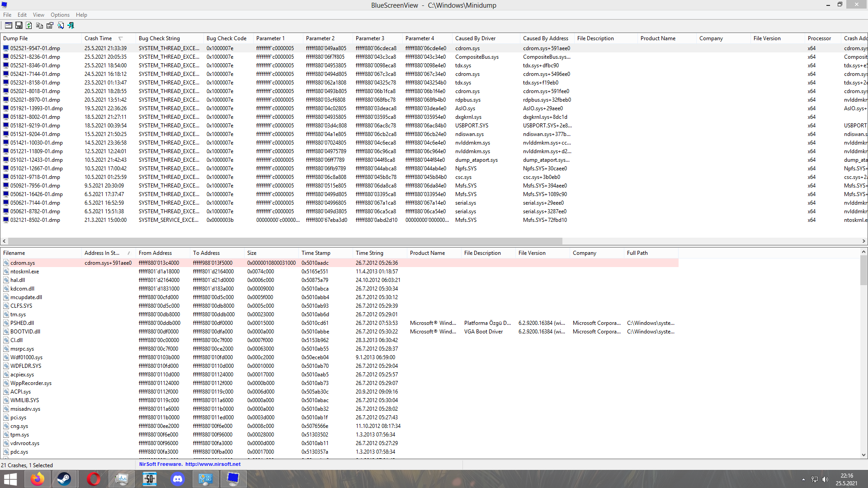Toggle sort arrow on Crash Time column
The image size is (868, 488).
(120, 38)
